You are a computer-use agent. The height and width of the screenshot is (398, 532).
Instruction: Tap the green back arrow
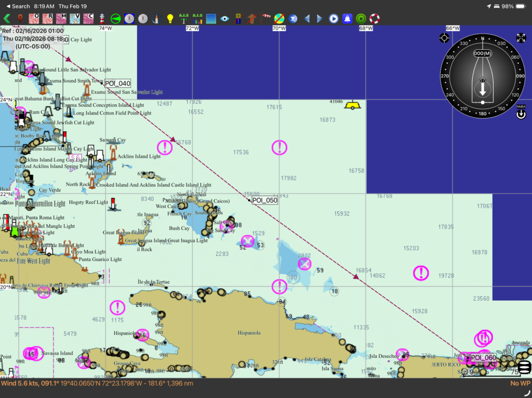[7, 19]
